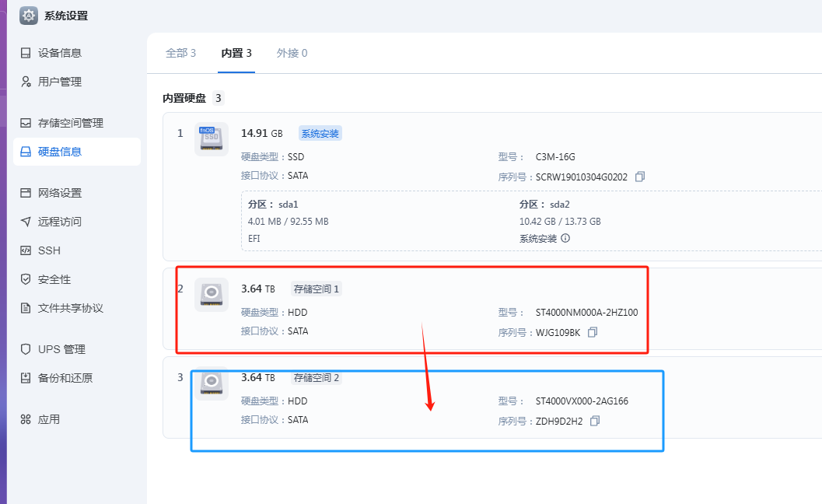Click the 内置硬盘 section heading
822x504 pixels.
(184, 98)
